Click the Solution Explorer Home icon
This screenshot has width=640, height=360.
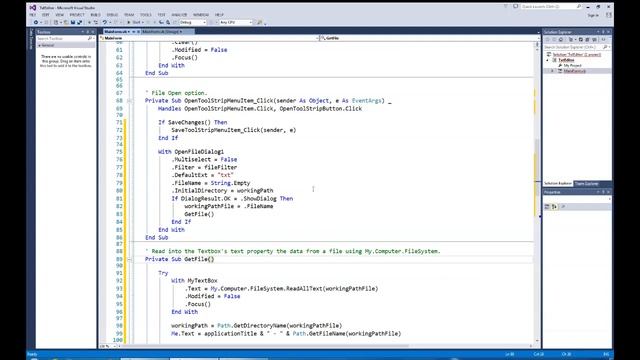(561, 40)
